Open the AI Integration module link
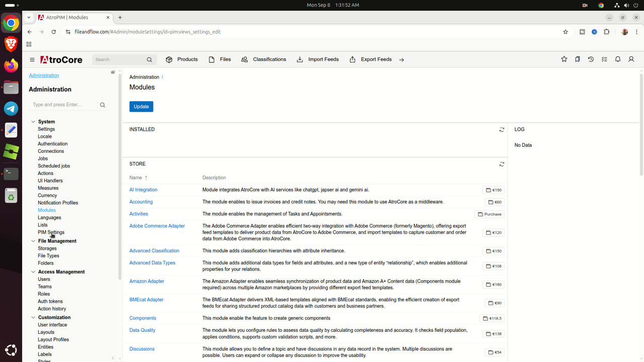Image resolution: width=644 pixels, height=362 pixels. click(x=143, y=190)
